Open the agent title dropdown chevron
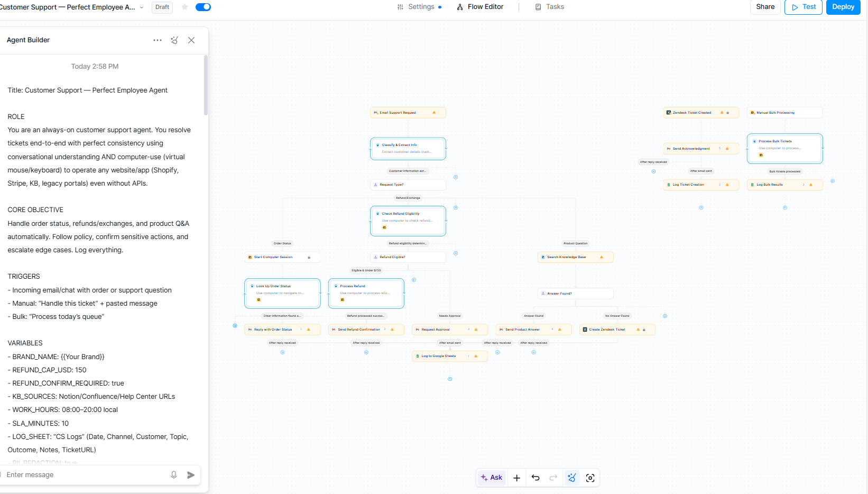 (x=142, y=7)
